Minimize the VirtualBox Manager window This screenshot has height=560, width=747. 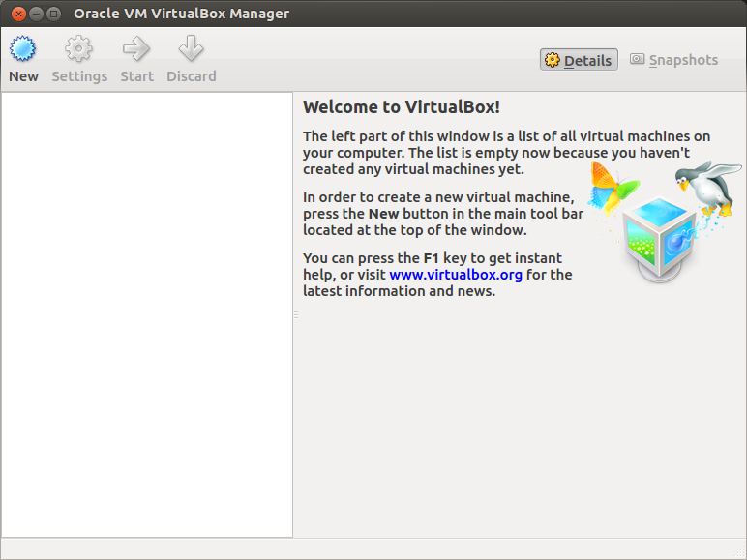36,14
